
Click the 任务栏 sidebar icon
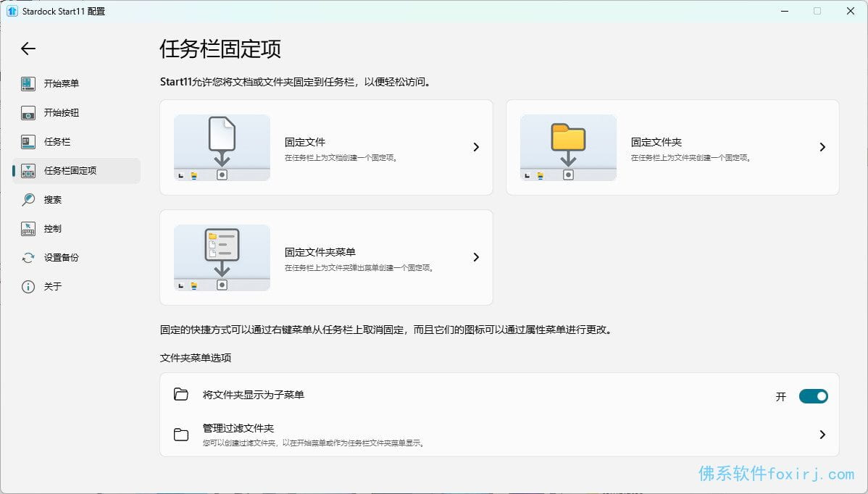tap(28, 142)
